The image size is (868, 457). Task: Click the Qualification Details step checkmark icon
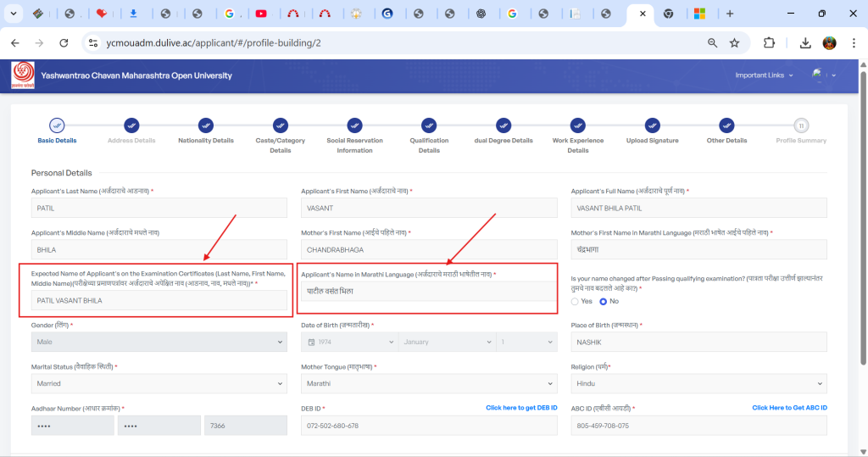coord(429,125)
